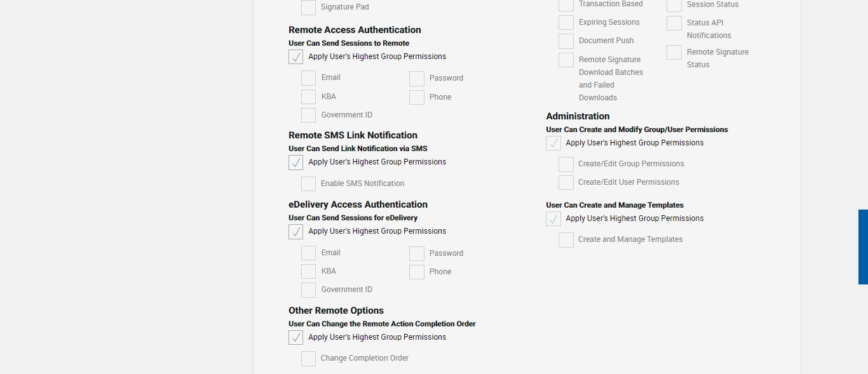This screenshot has width=868, height=374.
Task: Enable Government ID under eDelivery Access Authentication
Action: (x=308, y=290)
